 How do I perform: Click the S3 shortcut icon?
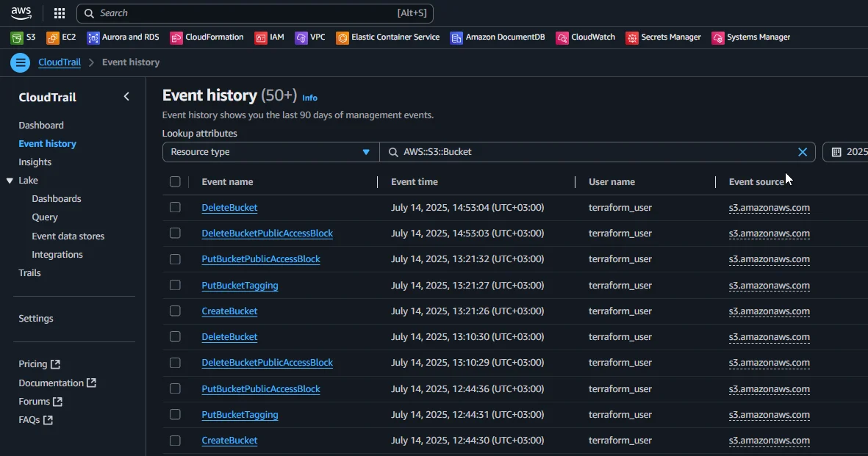17,37
